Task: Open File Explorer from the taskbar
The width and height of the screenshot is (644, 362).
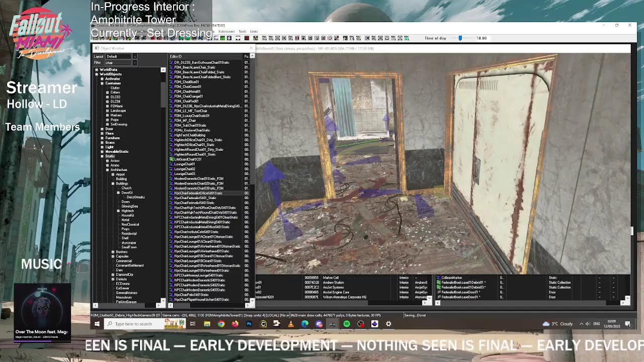Action: [207, 324]
